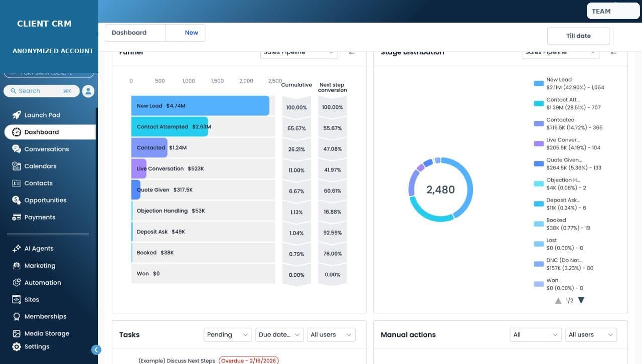Viewport: 642px width, 364px height.
Task: Click the Automation icon in sidebar
Action: [17, 282]
